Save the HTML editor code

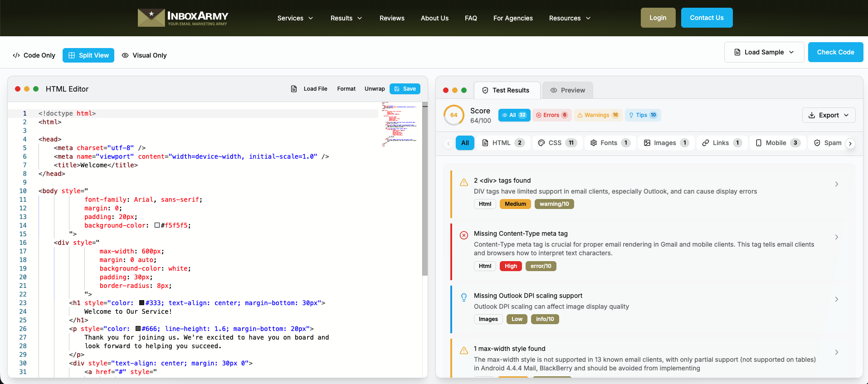(x=405, y=89)
